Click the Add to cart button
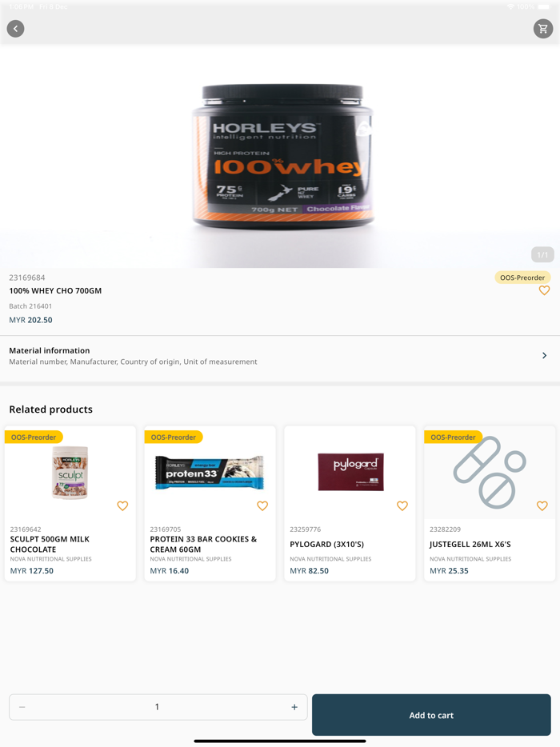The width and height of the screenshot is (560, 747). [x=431, y=714]
